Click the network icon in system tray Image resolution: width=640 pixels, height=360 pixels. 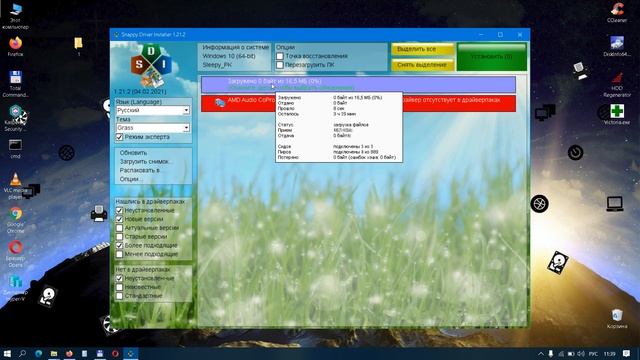click(x=561, y=353)
